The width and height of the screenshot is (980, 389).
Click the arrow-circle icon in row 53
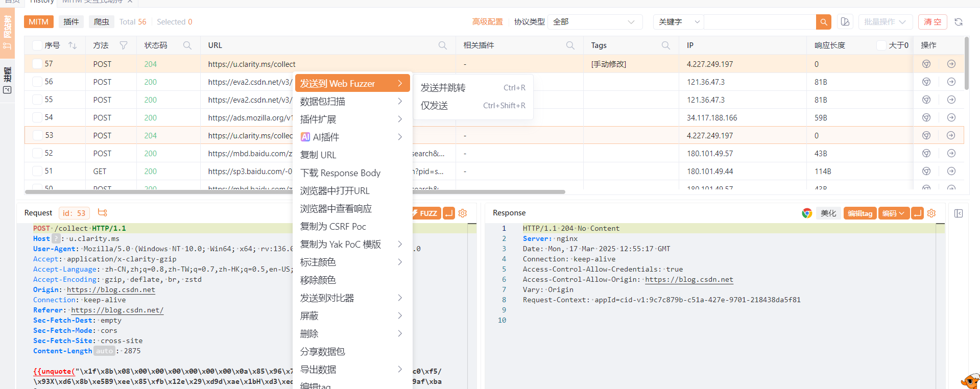pos(951,135)
